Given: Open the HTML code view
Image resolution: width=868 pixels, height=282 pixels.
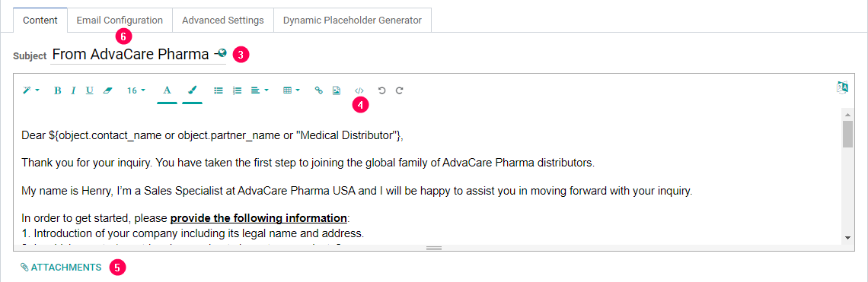Looking at the screenshot, I should (x=359, y=90).
